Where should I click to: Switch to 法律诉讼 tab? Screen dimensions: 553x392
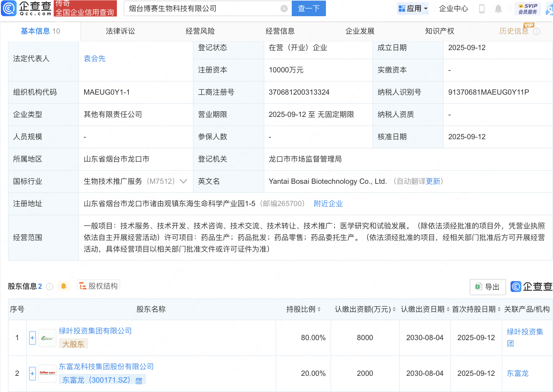click(x=120, y=31)
